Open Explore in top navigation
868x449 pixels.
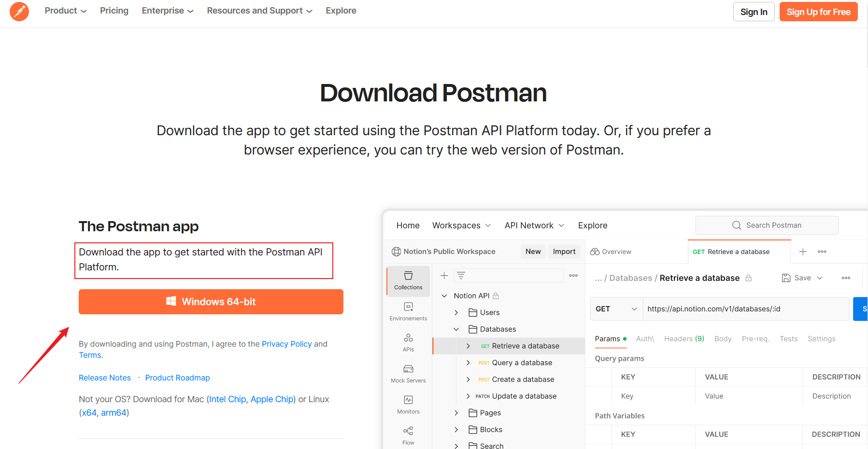pyautogui.click(x=341, y=11)
